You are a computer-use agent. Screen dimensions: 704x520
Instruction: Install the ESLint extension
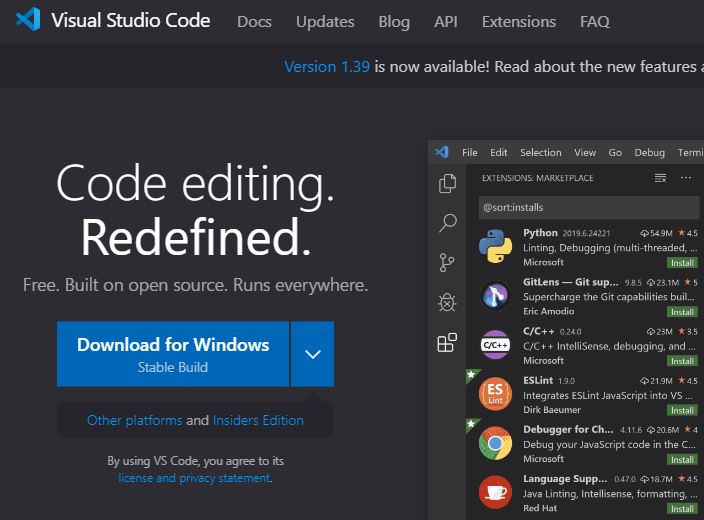tap(682, 410)
